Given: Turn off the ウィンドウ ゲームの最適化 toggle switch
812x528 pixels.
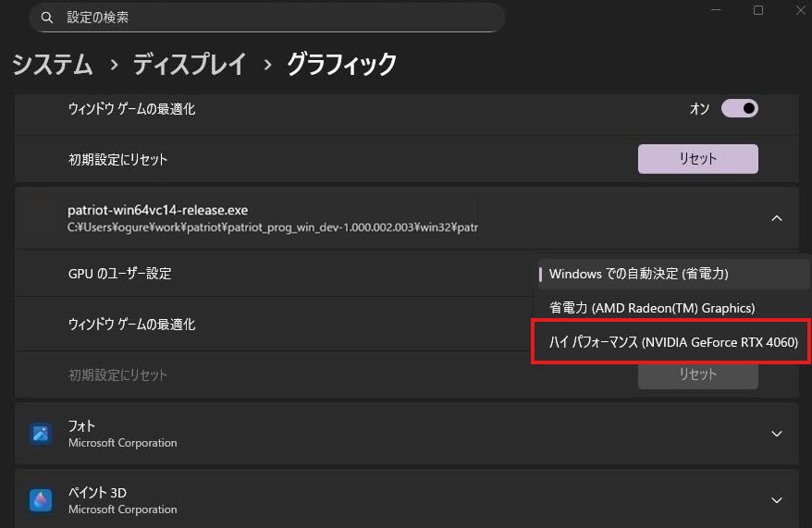Looking at the screenshot, I should [x=739, y=109].
